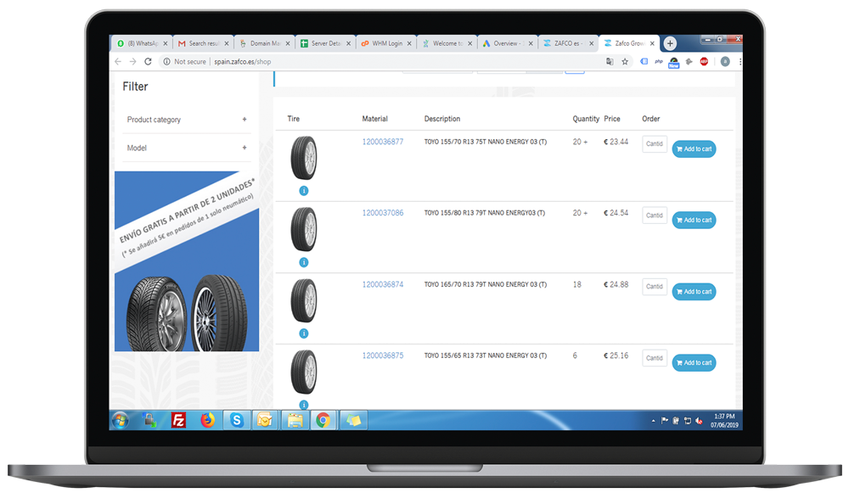Click the Envío Gratis promo banner
The width and height of the screenshot is (849, 504).
coord(187,261)
